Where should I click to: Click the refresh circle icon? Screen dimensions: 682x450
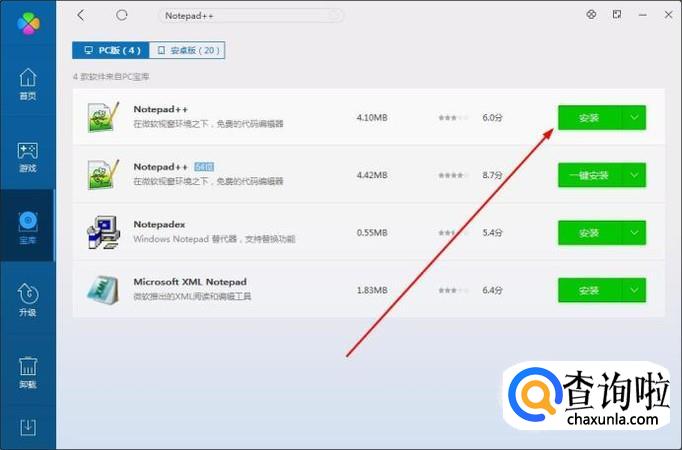tap(121, 15)
